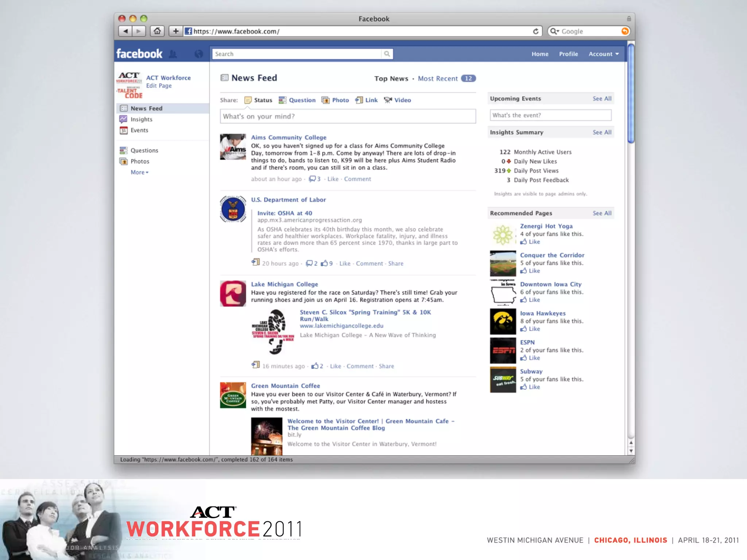The height and width of the screenshot is (560, 747).
Task: Open the www.lakemichigancollege.edu link
Action: click(342, 326)
